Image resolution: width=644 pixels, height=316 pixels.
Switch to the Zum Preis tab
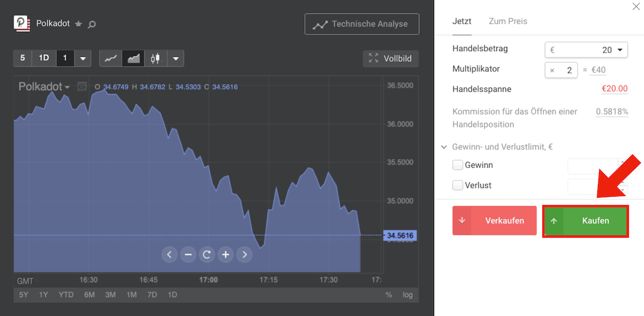[508, 21]
